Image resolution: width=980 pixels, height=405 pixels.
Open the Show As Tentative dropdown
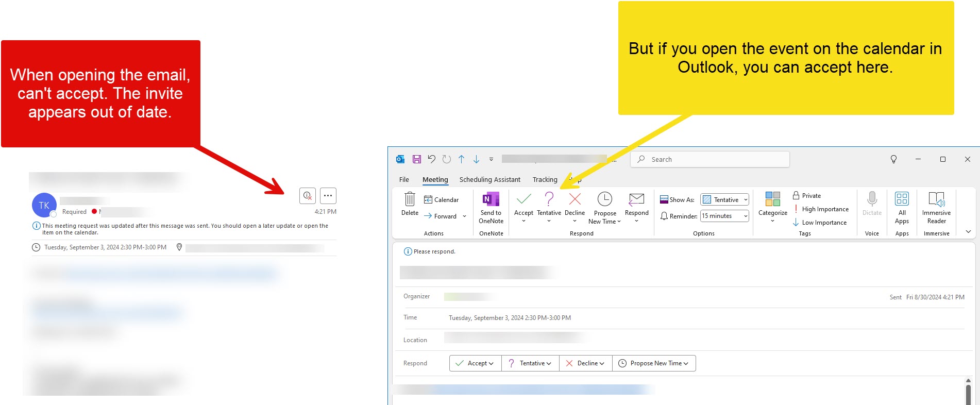click(x=724, y=200)
